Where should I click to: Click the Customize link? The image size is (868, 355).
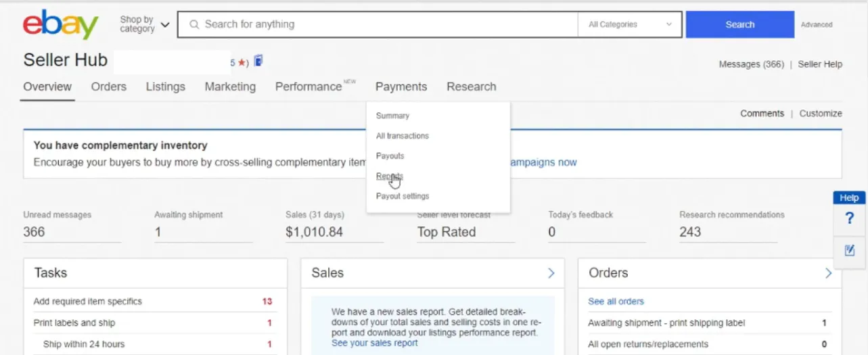[821, 114]
